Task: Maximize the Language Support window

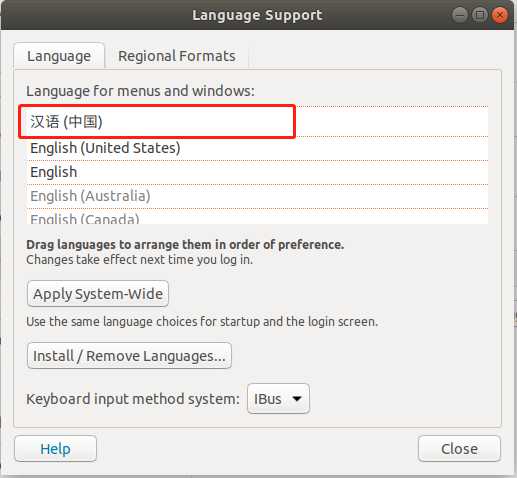Action: [x=480, y=15]
